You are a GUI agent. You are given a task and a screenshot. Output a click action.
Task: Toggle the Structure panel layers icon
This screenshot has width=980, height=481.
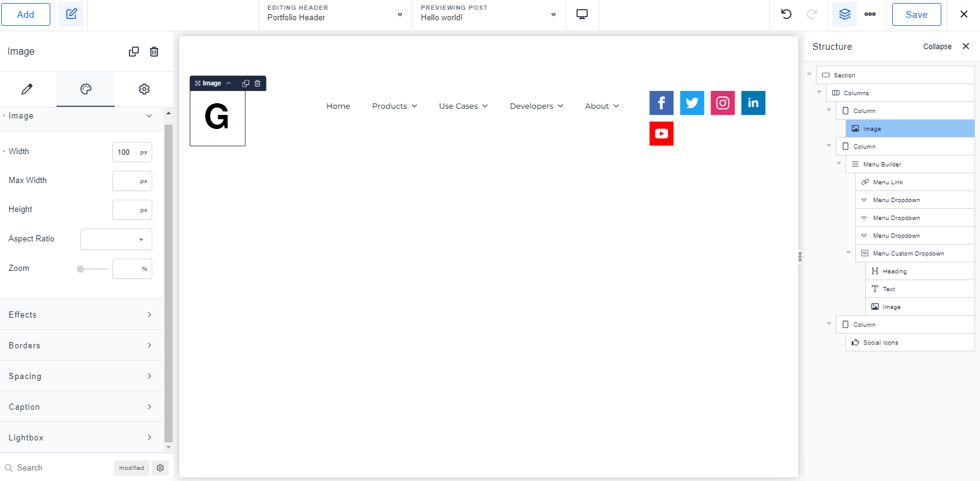coord(845,14)
